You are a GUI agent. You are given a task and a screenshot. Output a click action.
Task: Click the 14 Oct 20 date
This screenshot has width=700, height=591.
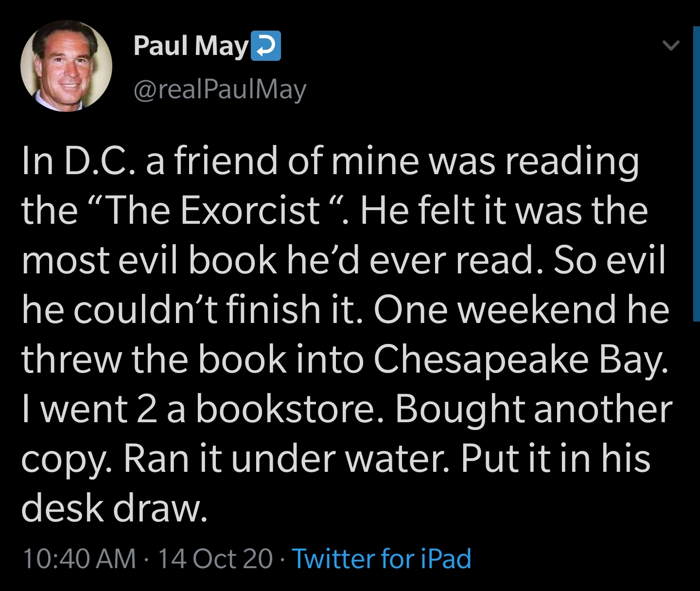point(215,558)
